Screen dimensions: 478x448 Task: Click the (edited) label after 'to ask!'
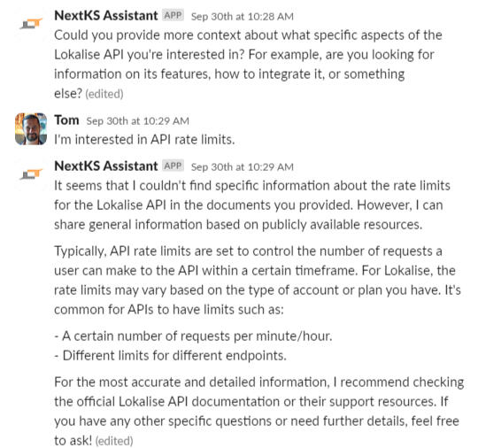114,441
